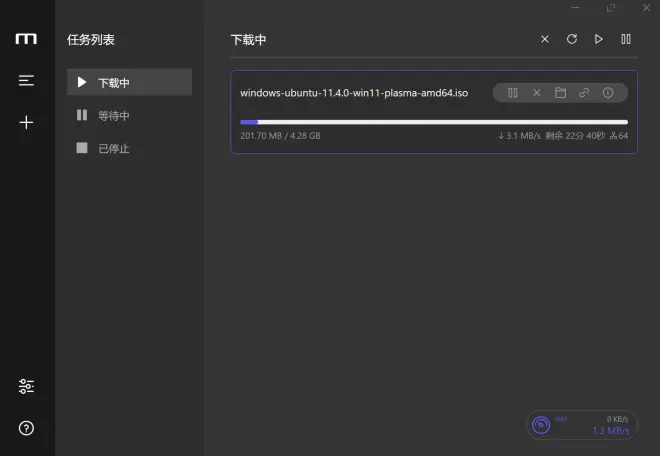Select the windows-ubuntu iso task card
This screenshot has width=660, height=456.
434,112
